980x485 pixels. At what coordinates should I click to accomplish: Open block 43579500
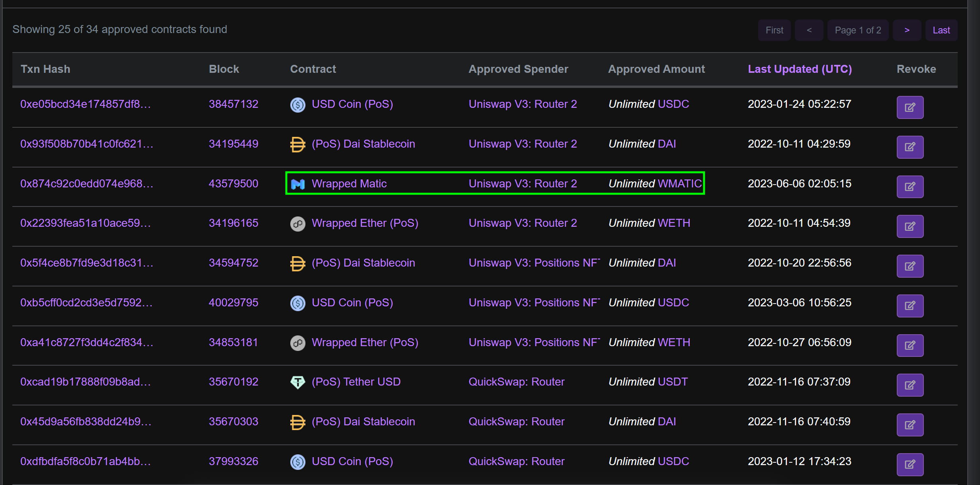234,184
